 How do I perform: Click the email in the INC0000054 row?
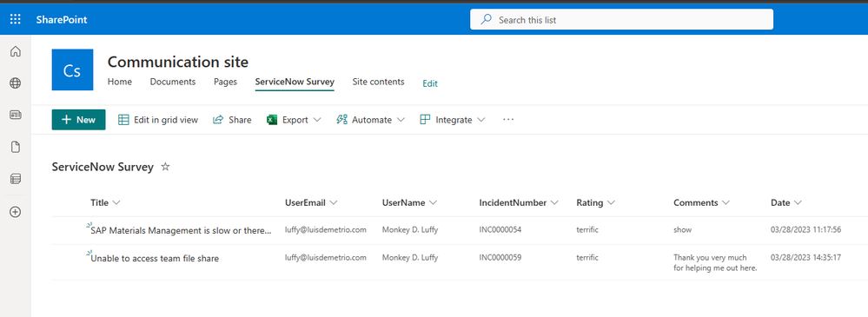326,229
